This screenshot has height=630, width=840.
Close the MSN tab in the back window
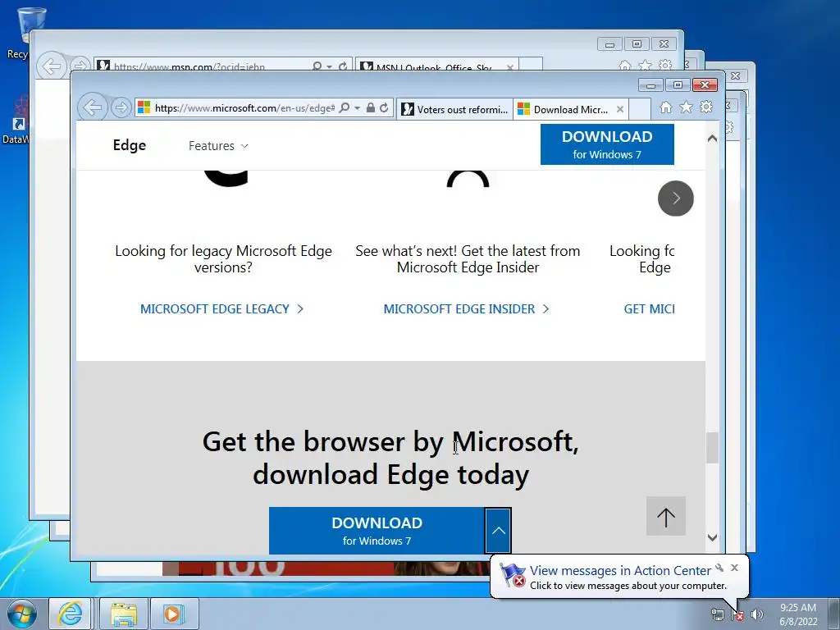[x=510, y=67]
